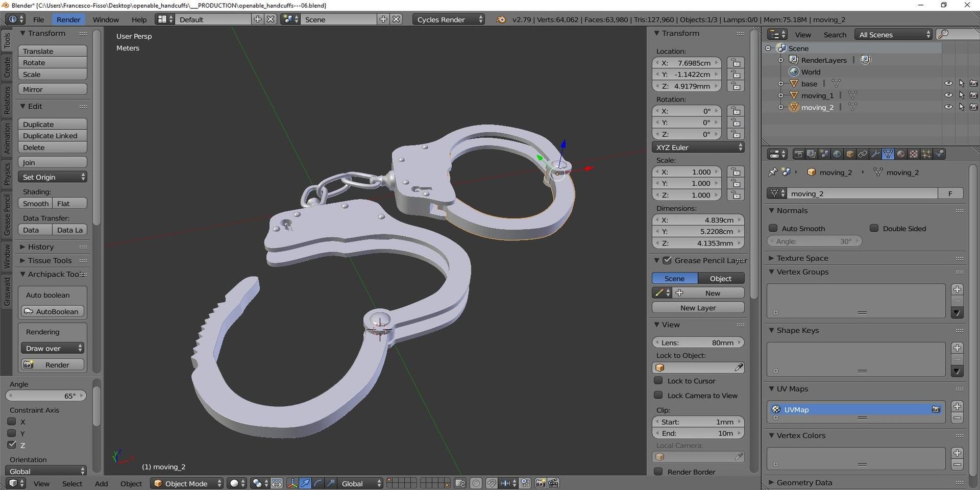Adjust the Angle 65° slider
Viewport: 980px width, 490px height.
tap(46, 396)
